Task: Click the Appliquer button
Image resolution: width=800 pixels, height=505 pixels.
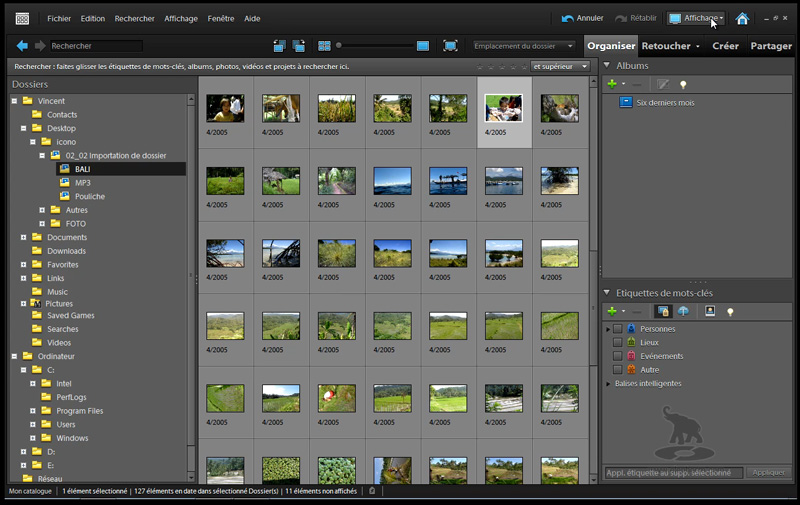Action: pos(768,473)
